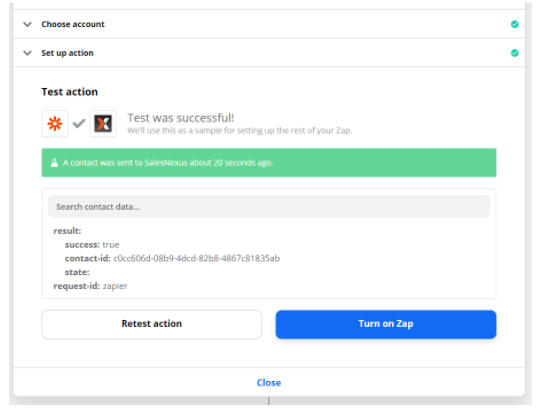Viewport: 536px width, 409px height.
Task: Click the SalesNexus app logo icon
Action: [103, 123]
